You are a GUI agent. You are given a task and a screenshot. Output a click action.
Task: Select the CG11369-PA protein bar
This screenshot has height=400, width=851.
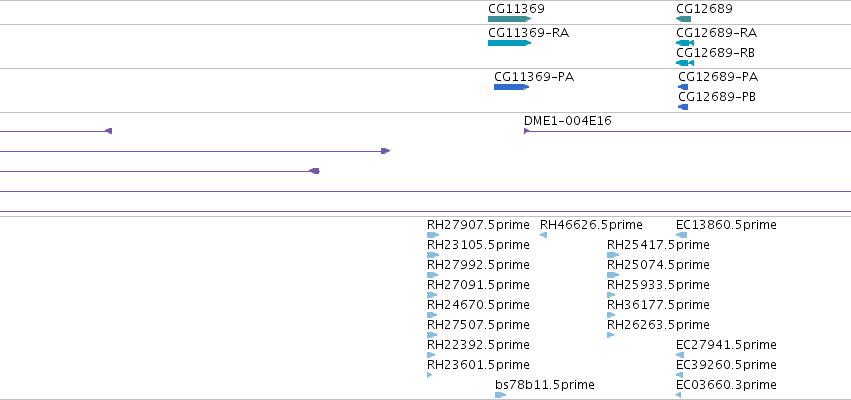511,87
